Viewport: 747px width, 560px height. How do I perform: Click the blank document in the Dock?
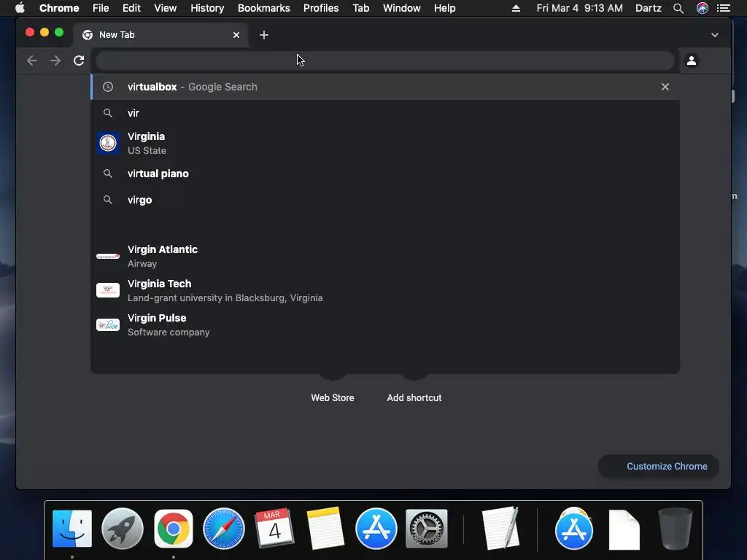(624, 529)
